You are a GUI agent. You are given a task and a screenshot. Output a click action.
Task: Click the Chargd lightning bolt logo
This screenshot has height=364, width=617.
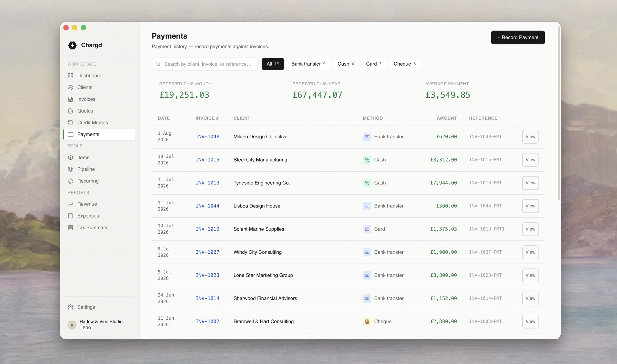point(72,45)
